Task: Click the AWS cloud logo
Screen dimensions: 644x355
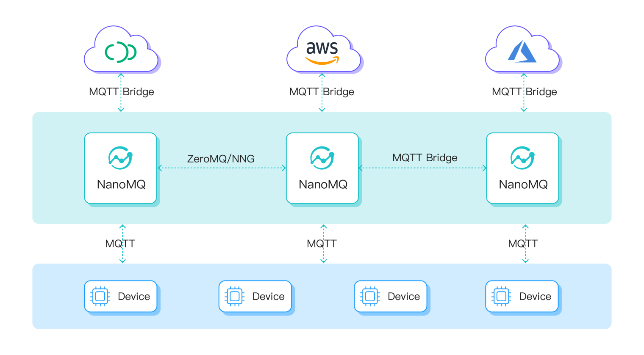Action: pos(322,52)
